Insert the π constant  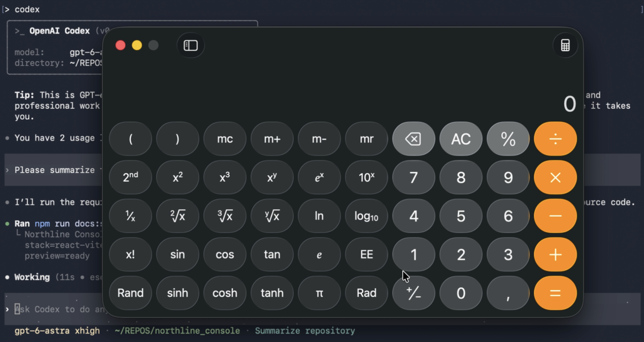(x=319, y=293)
